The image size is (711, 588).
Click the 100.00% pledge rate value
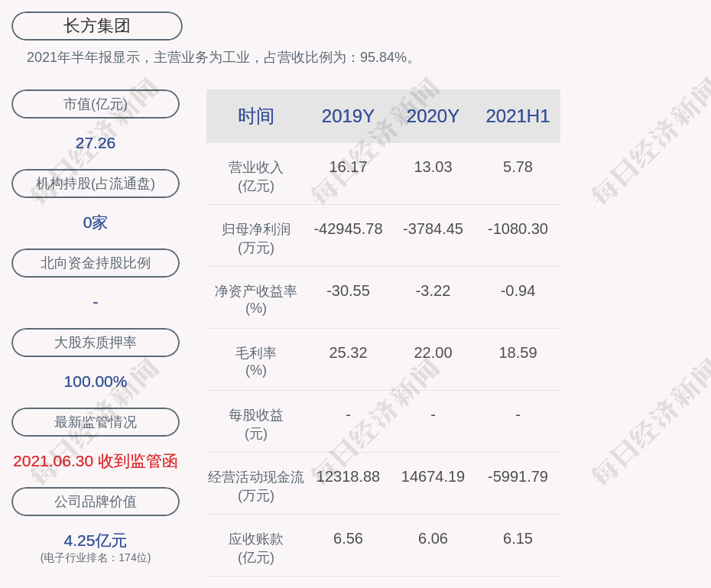[96, 382]
